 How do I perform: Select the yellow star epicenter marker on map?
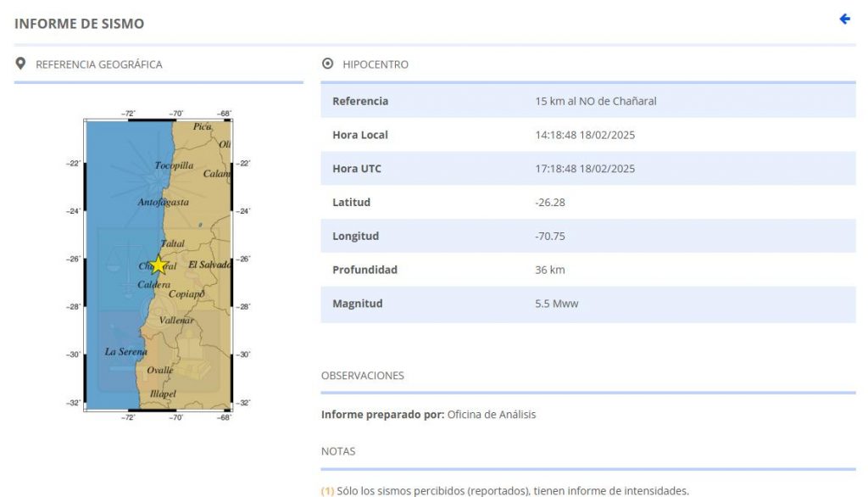pos(159,265)
